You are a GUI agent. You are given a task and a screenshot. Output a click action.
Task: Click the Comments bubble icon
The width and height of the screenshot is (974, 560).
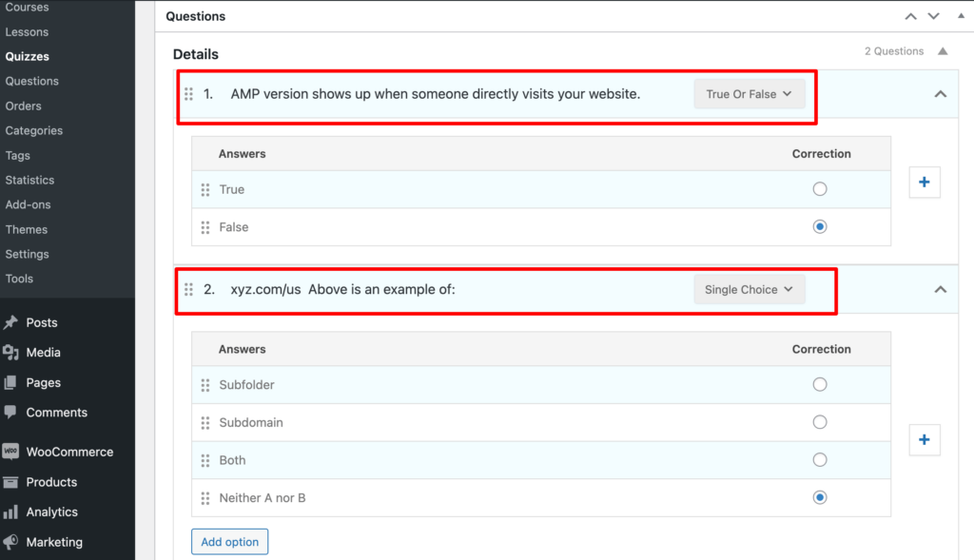10,413
